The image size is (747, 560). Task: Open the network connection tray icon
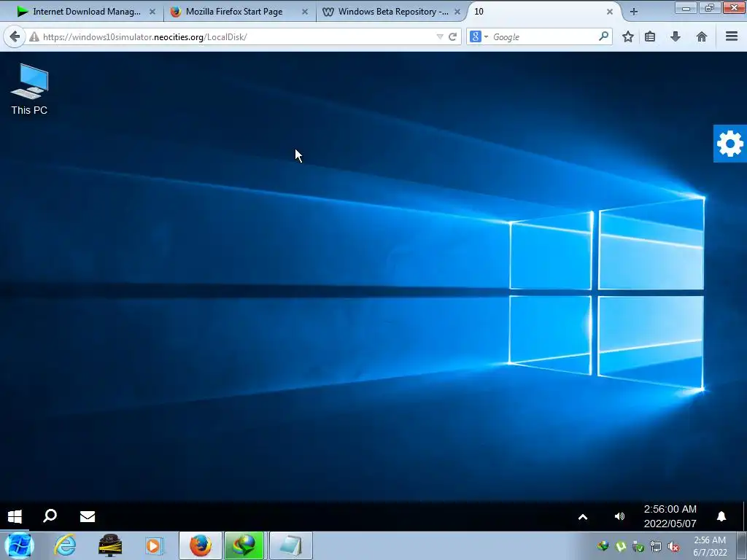[656, 546]
